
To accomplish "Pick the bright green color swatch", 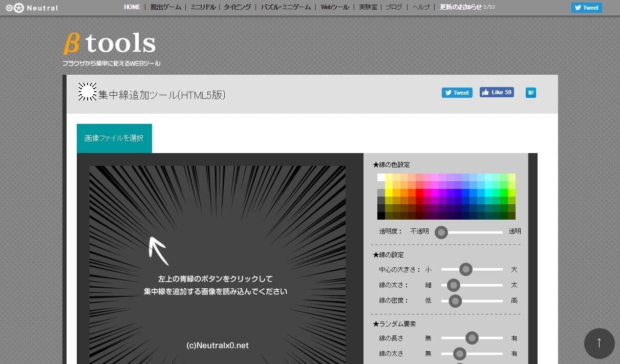I will coord(504,192).
